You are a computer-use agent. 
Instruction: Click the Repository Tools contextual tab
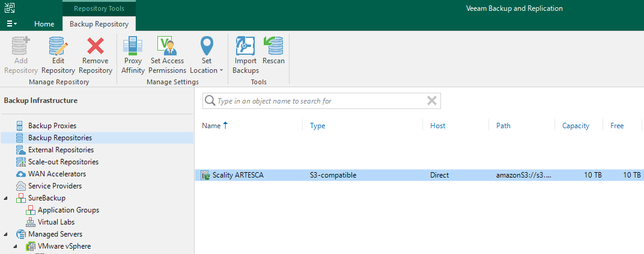coord(99,8)
